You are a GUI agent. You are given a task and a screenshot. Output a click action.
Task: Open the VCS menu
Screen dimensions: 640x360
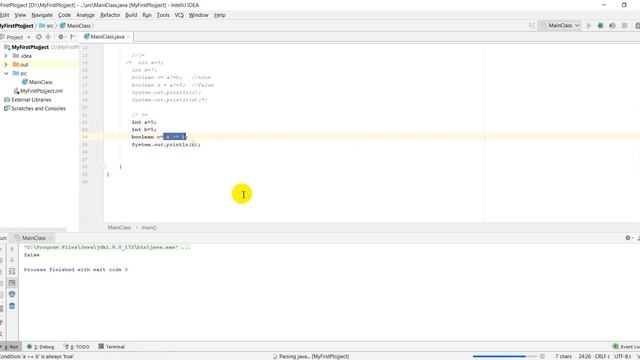(x=179, y=15)
